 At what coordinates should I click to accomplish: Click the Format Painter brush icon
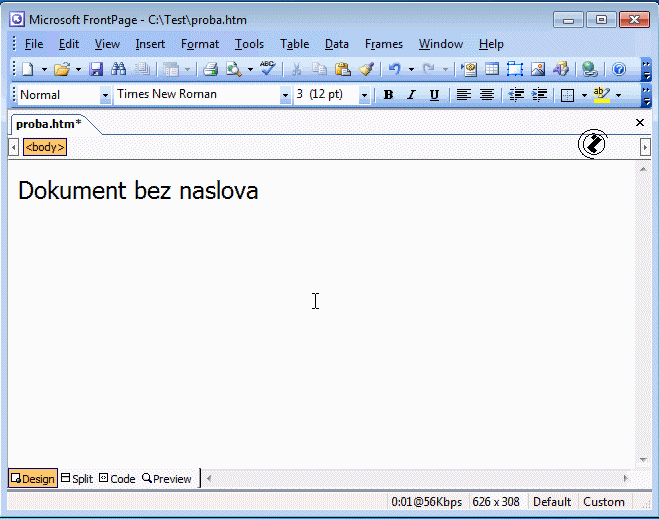tap(366, 69)
